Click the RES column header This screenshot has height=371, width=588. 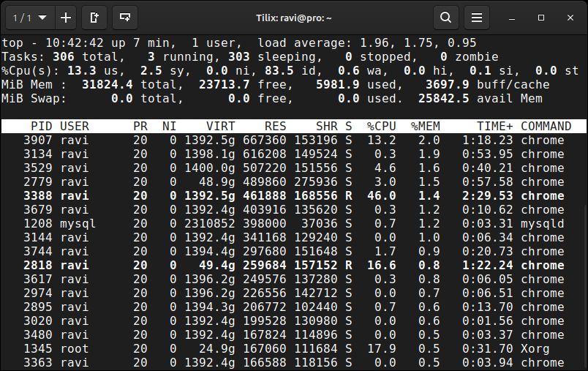(275, 126)
